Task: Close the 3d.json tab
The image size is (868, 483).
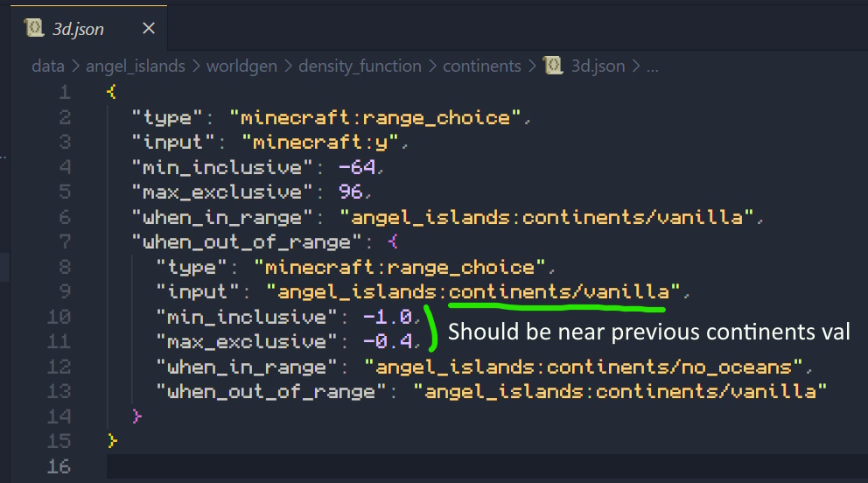Action: 149,28
